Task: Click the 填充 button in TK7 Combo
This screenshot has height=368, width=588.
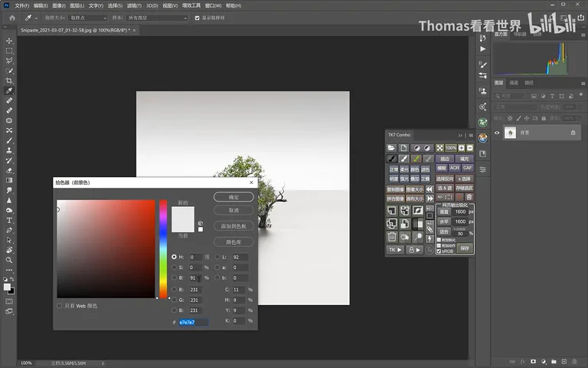Action: click(464, 159)
